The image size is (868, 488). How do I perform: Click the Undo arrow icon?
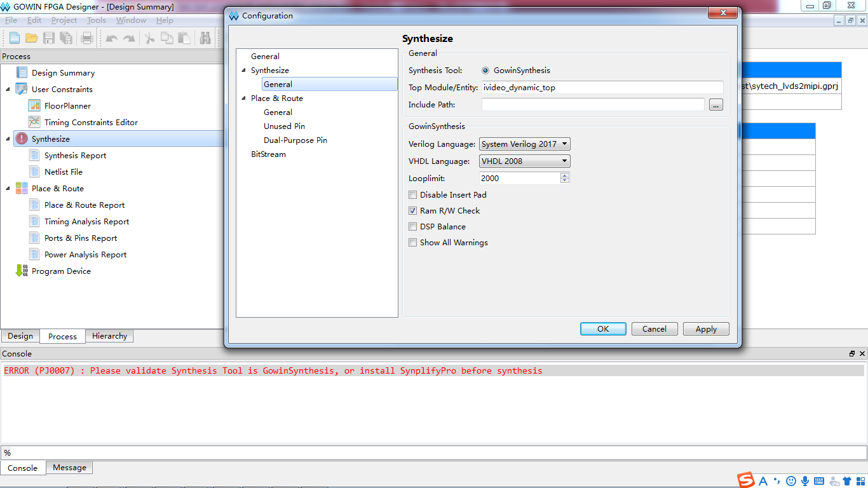pyautogui.click(x=112, y=38)
